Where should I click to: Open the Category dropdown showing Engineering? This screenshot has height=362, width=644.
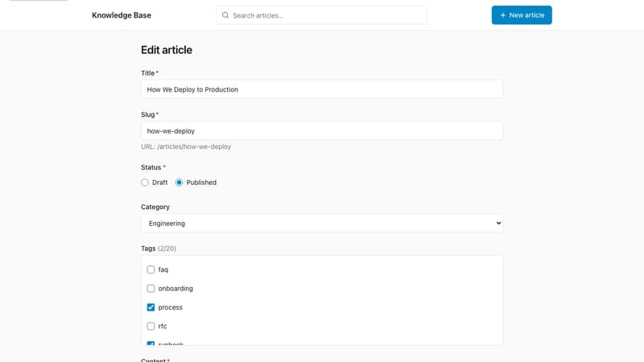coord(321,224)
